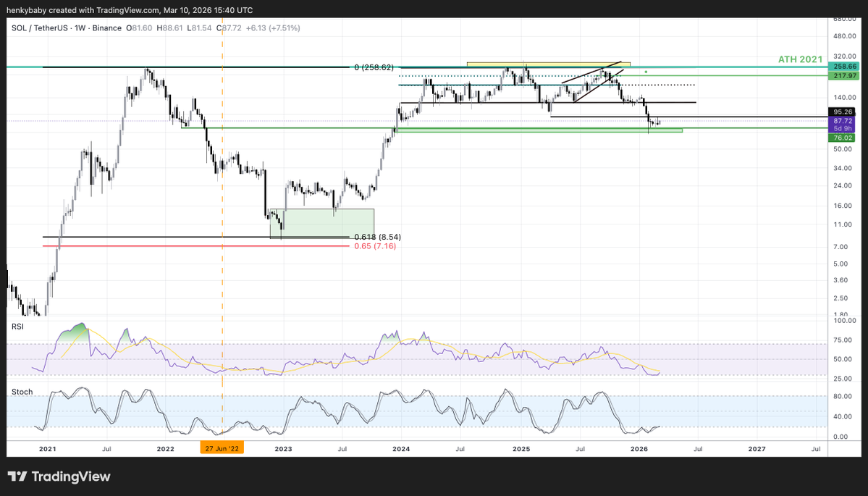Click 2022 on the time axis
The height and width of the screenshot is (496, 868).
click(x=166, y=448)
